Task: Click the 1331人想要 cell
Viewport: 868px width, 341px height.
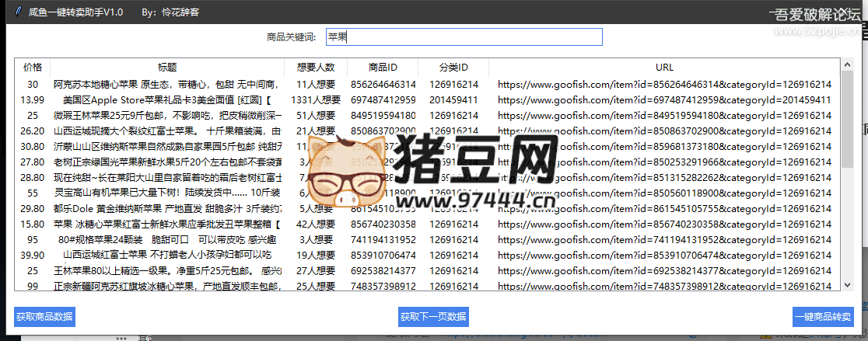Action: 316,100
